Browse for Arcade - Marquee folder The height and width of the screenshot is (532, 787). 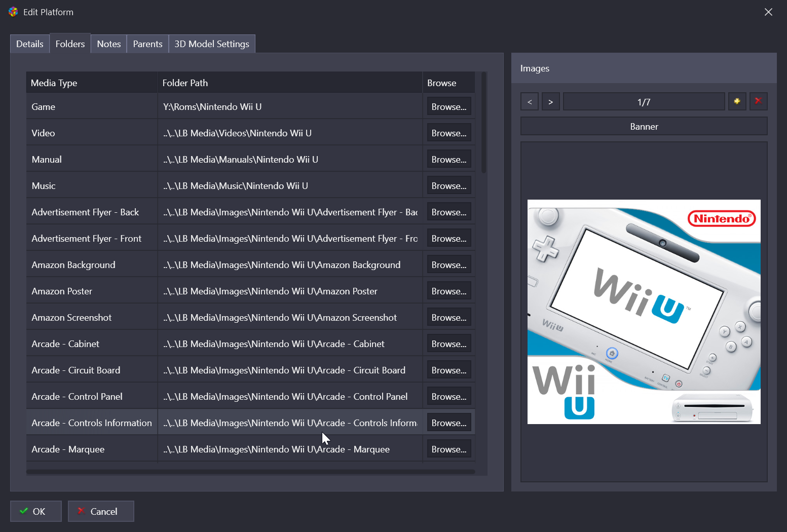(x=449, y=449)
